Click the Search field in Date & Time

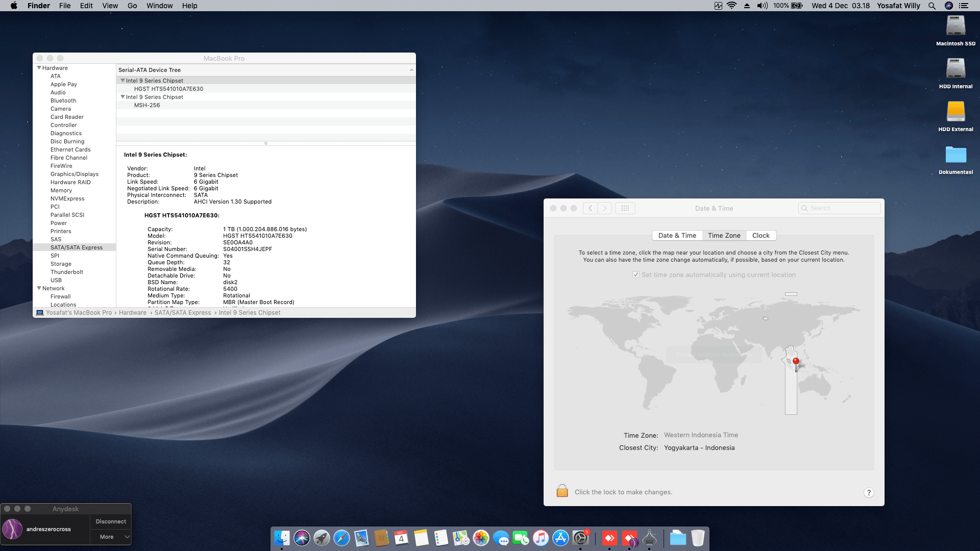839,208
